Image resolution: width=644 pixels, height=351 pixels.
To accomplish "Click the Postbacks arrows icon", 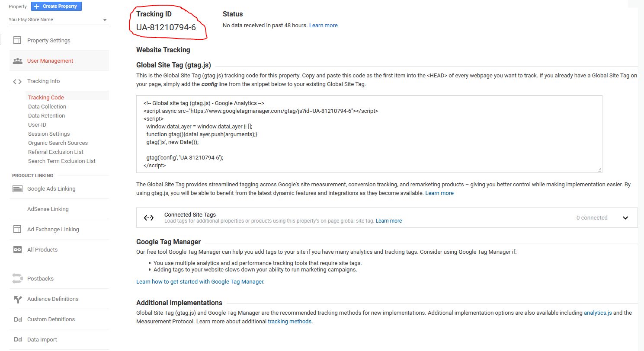I will pos(17,279).
